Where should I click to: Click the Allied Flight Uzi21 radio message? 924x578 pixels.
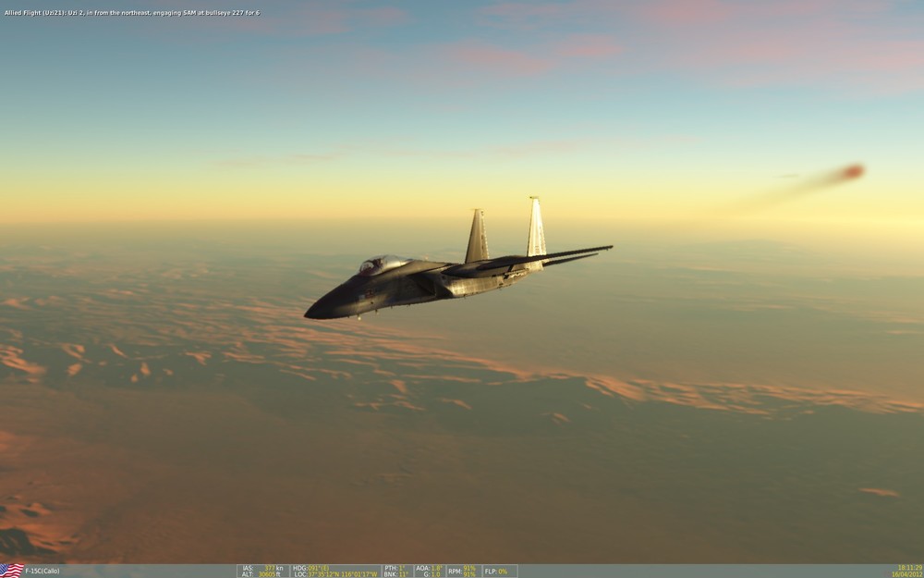pos(132,12)
